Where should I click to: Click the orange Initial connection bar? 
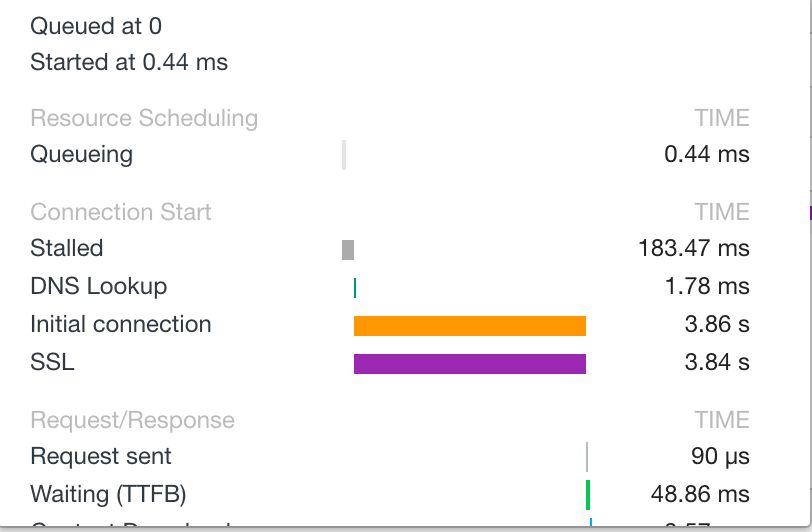coord(470,326)
